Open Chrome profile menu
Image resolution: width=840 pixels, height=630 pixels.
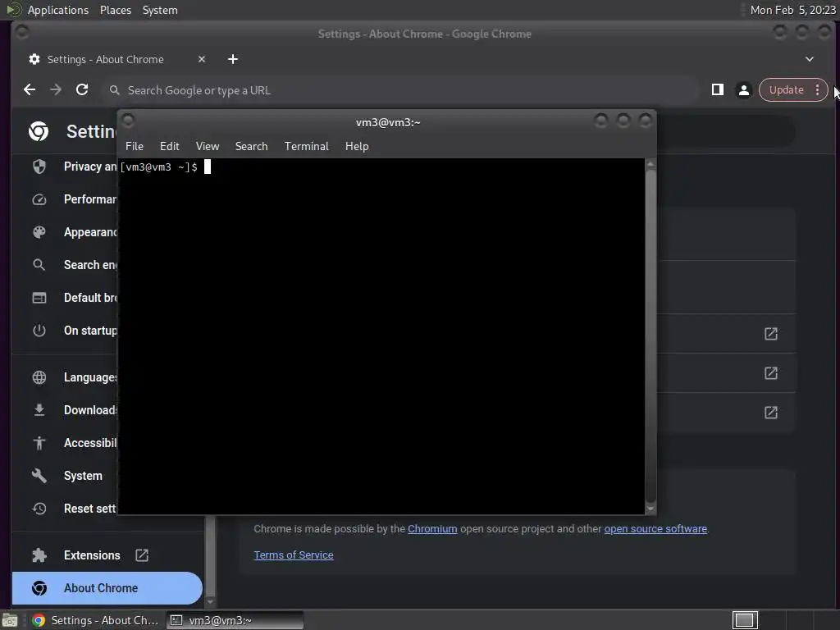point(743,90)
